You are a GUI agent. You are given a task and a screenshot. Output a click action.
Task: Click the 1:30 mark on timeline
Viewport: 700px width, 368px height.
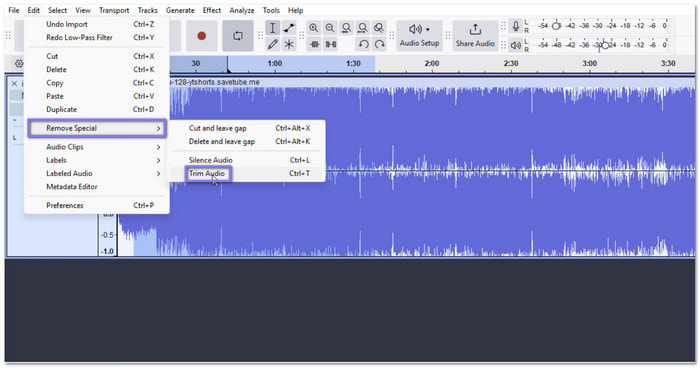click(x=353, y=63)
